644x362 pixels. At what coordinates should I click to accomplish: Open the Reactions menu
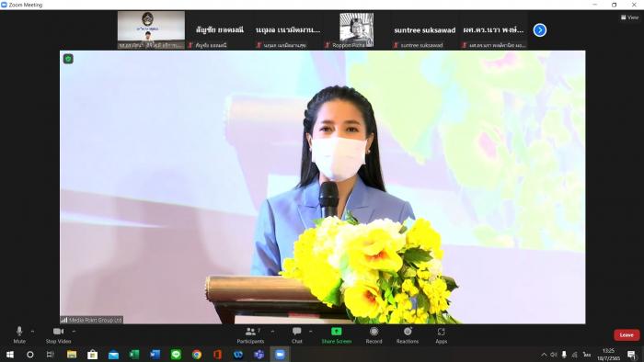pos(408,334)
